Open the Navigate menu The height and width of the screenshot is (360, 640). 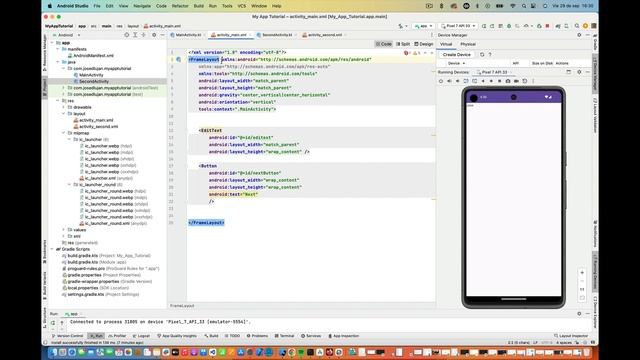(x=142, y=6)
